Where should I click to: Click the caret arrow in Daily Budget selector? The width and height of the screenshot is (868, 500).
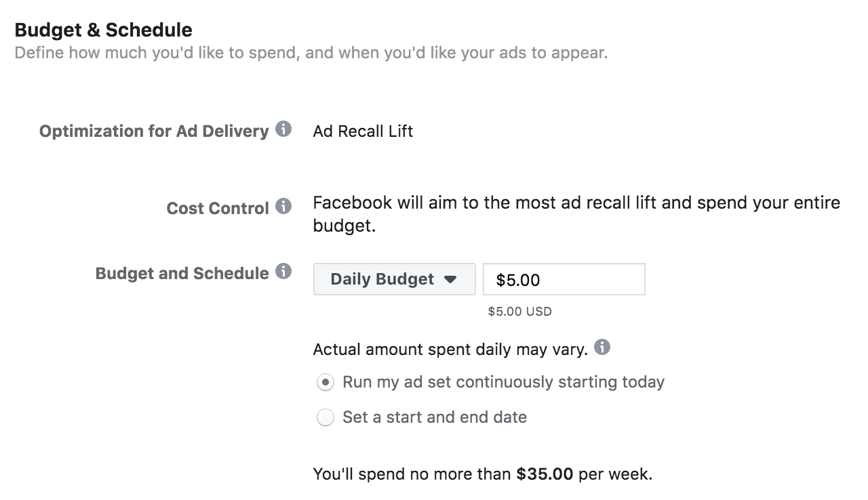(450, 280)
